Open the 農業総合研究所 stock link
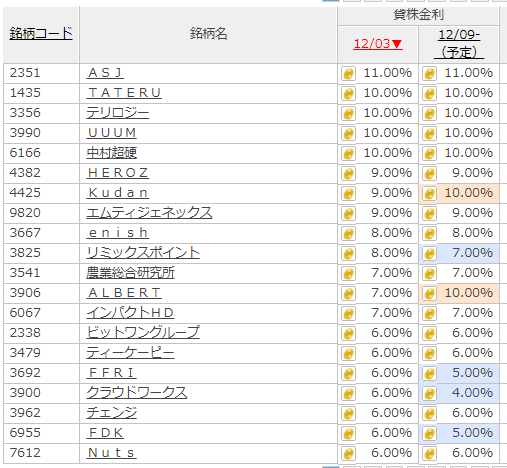The height and width of the screenshot is (468, 507). tap(130, 273)
